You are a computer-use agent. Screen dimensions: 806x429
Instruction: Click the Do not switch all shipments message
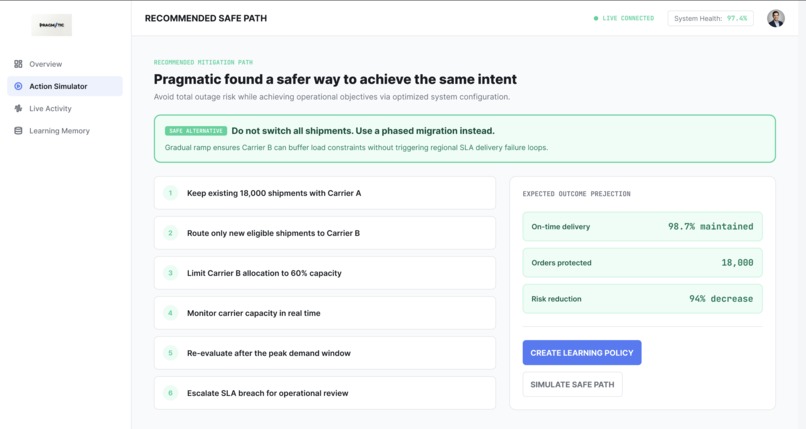click(363, 131)
